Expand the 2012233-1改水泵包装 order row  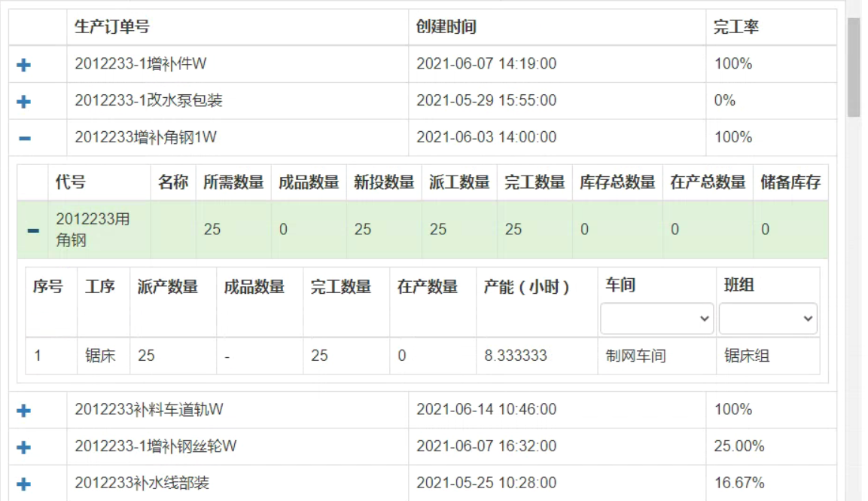[x=23, y=101]
